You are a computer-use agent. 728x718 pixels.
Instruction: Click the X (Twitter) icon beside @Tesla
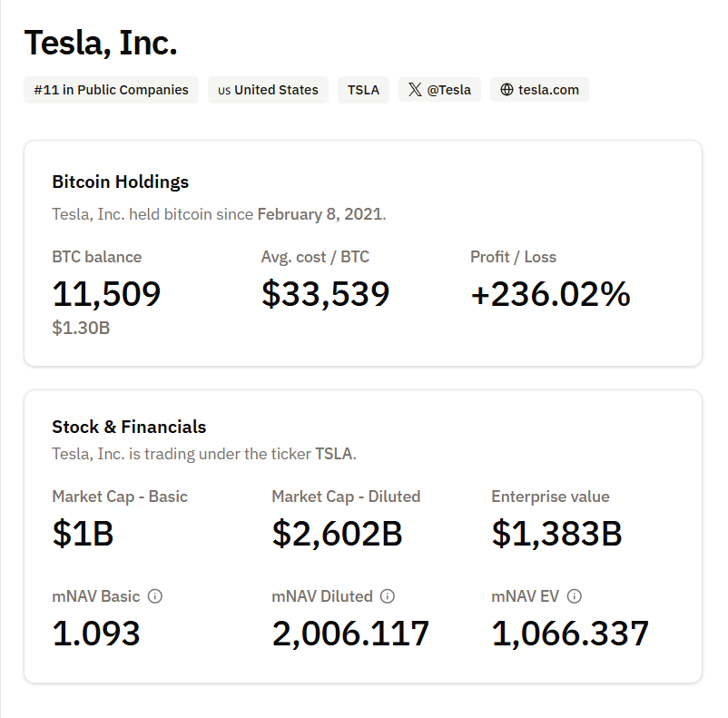click(414, 90)
